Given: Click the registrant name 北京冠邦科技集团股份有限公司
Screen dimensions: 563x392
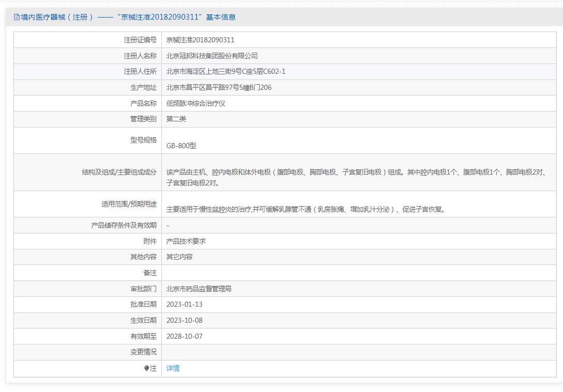Looking at the screenshot, I should (x=212, y=56).
